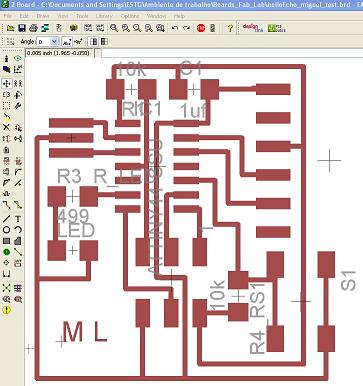Open the Edit menu

pos(24,16)
